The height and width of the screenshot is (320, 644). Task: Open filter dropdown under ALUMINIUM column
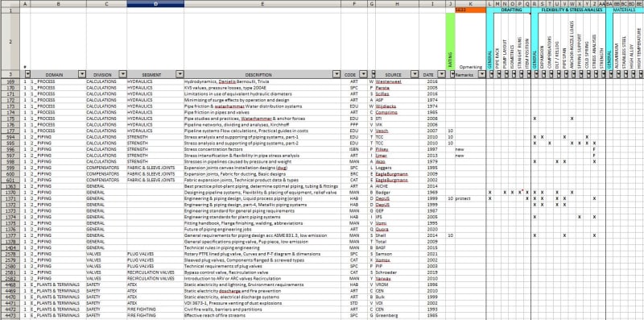[618, 74]
